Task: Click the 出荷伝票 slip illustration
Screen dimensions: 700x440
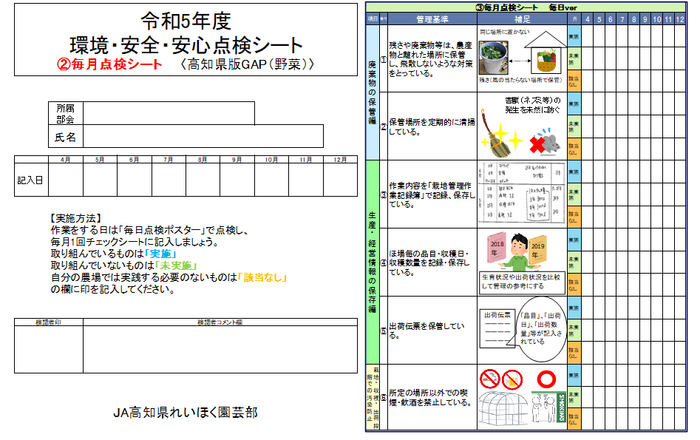Action: 498,329
